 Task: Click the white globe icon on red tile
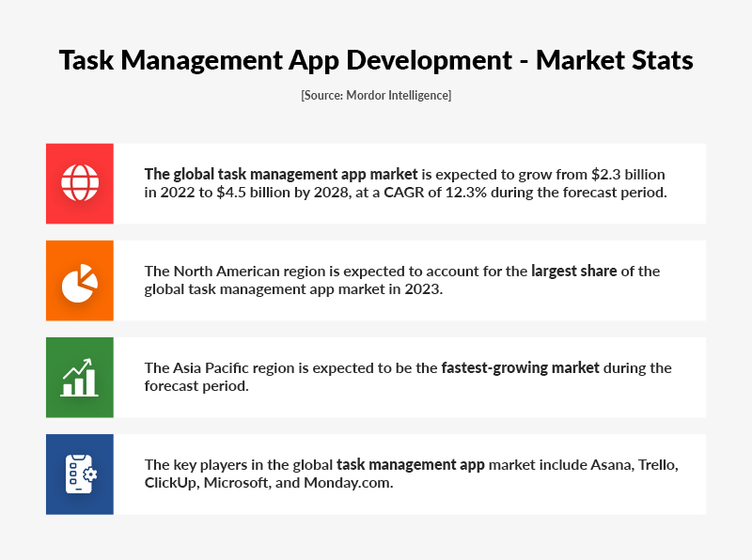click(80, 182)
